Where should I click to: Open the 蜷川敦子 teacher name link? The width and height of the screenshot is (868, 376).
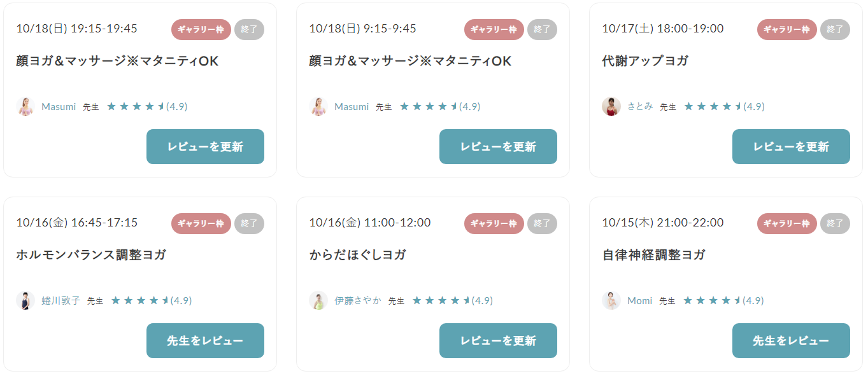pos(60,300)
